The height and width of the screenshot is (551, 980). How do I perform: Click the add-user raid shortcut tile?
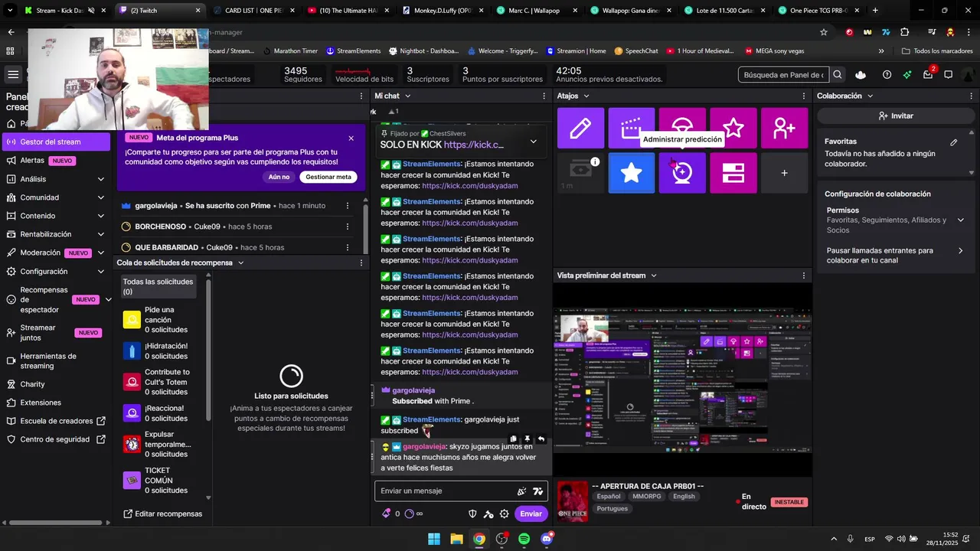(784, 128)
